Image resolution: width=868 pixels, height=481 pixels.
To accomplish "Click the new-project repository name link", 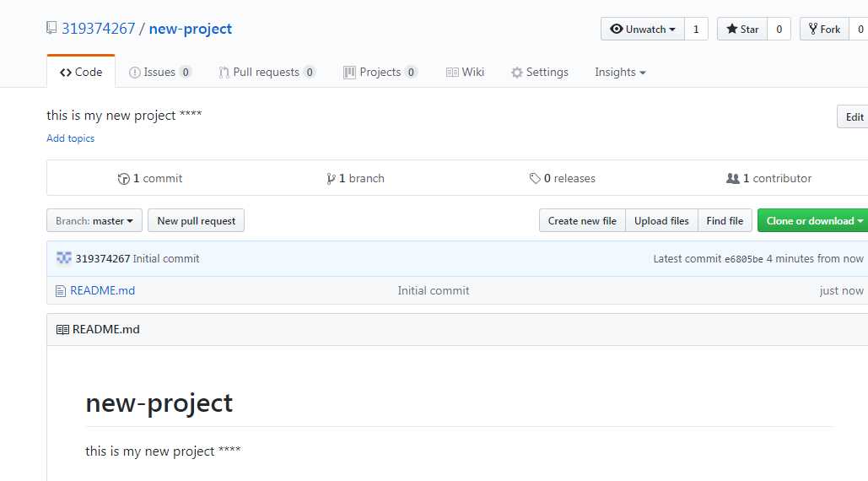I will [191, 29].
